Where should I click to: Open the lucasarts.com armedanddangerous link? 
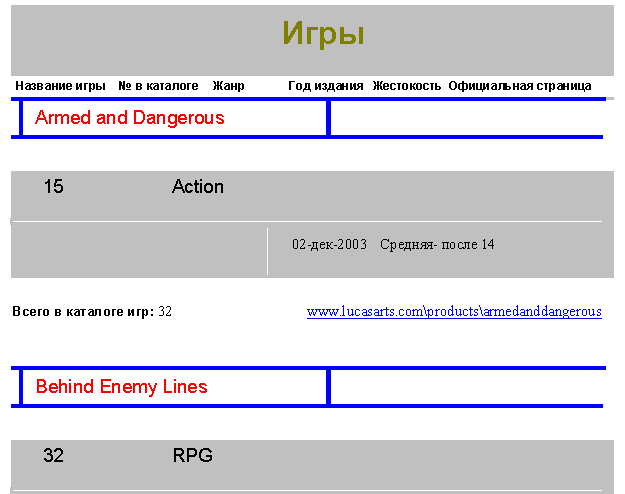tap(454, 311)
